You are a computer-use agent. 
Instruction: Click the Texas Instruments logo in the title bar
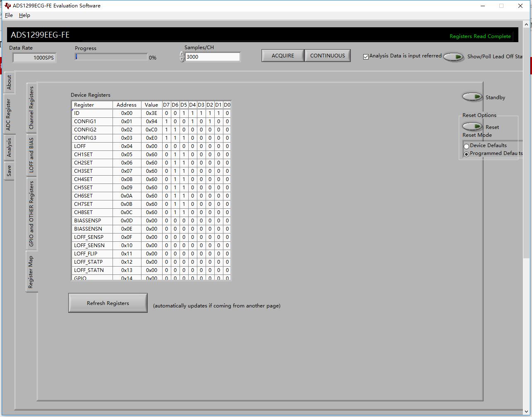pos(7,6)
